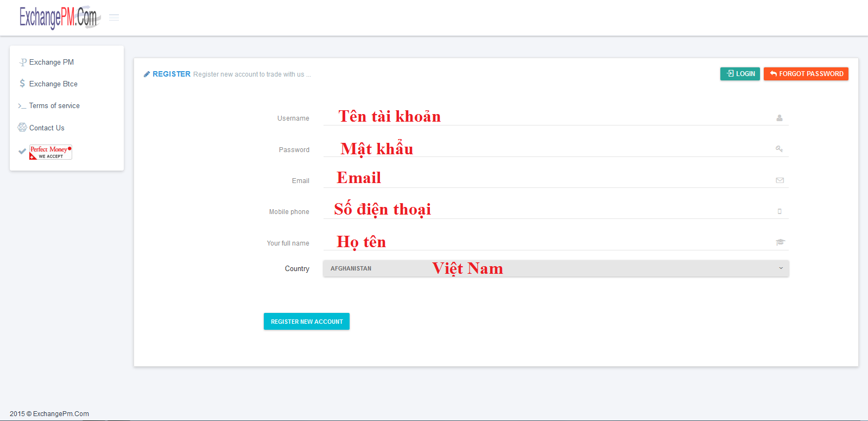Click the key icon in Password field
Screen dimensions: 868x421
point(780,149)
